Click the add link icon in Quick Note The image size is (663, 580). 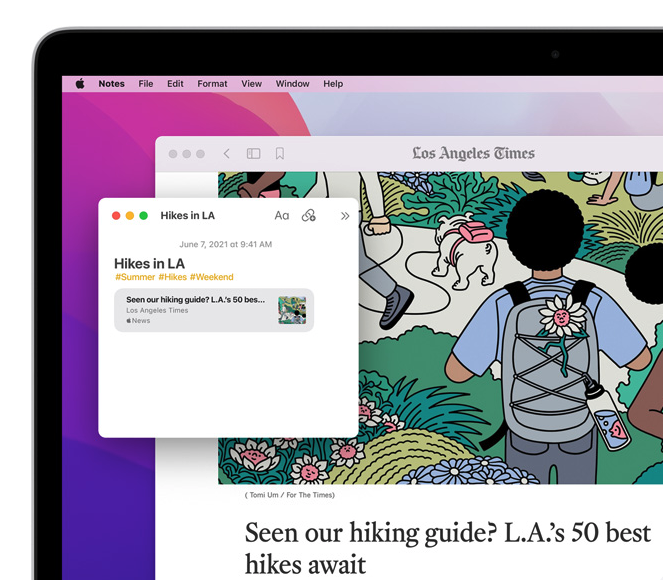(x=309, y=216)
